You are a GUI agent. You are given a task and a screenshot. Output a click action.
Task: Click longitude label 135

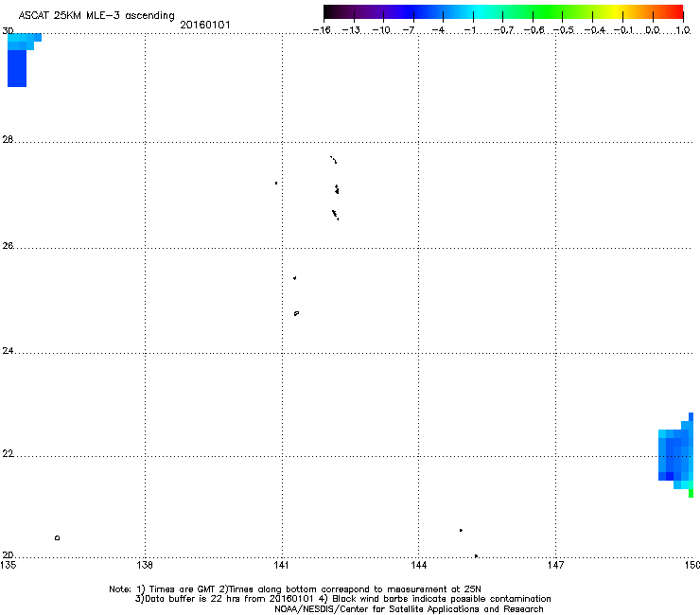pyautogui.click(x=9, y=565)
